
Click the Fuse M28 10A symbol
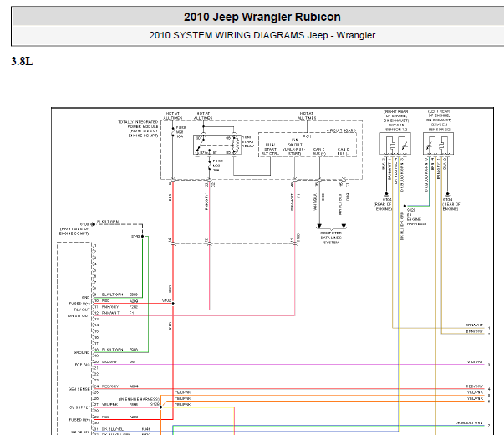tap(173, 132)
